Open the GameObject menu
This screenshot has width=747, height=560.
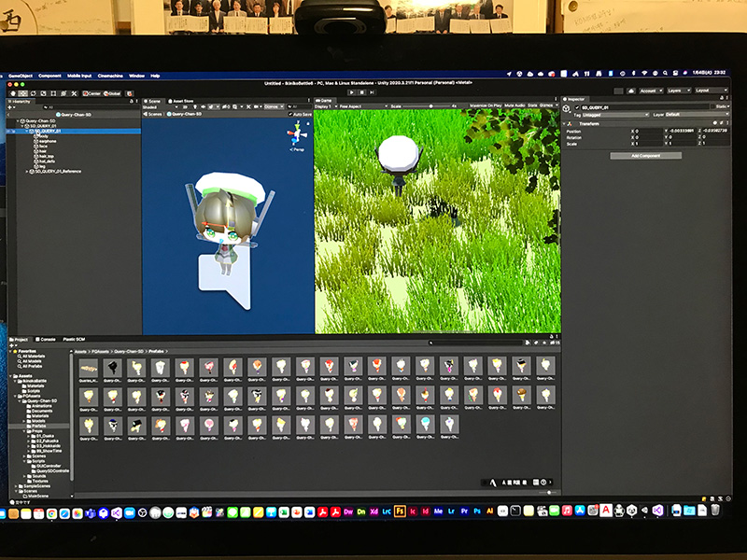pyautogui.click(x=21, y=76)
